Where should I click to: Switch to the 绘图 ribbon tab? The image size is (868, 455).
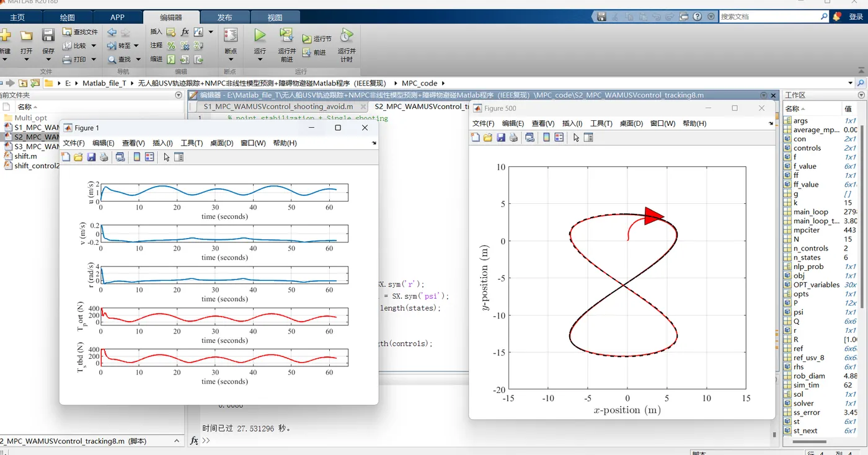68,17
